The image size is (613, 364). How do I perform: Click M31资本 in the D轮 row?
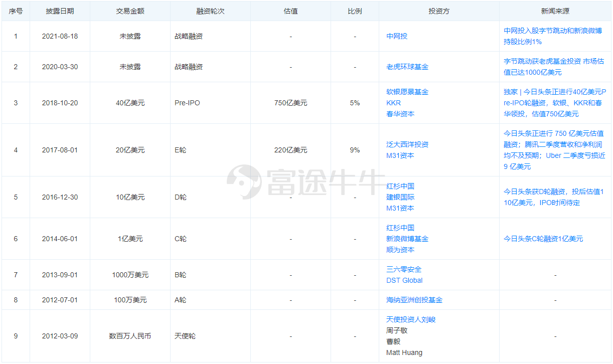pyautogui.click(x=400, y=208)
